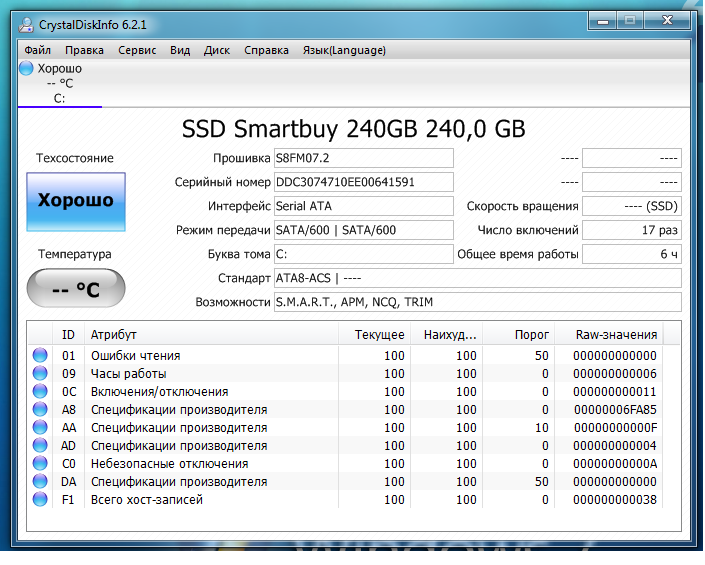Viewport: 705px width, 565px height.
Task: Click the ID column header
Action: pos(68,334)
